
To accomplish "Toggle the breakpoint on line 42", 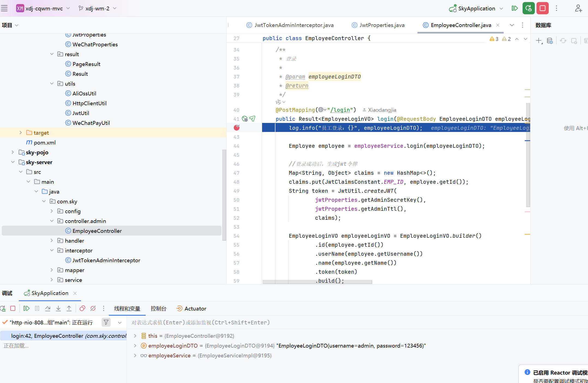I will coord(236,128).
